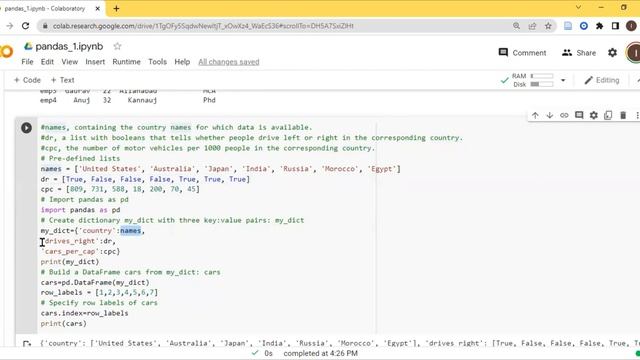Open the blue circular extension icon
Image resolution: width=640 pixels, height=360 pixels.
pyautogui.click(x=584, y=26)
